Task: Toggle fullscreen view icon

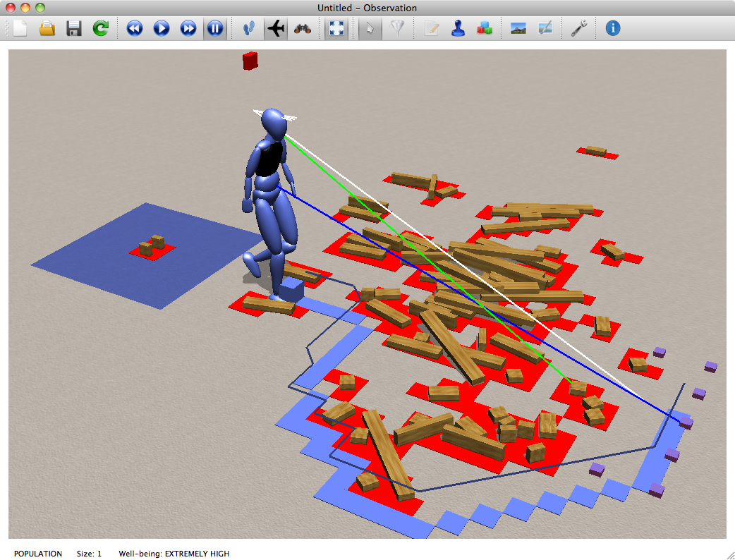Action: click(x=337, y=28)
